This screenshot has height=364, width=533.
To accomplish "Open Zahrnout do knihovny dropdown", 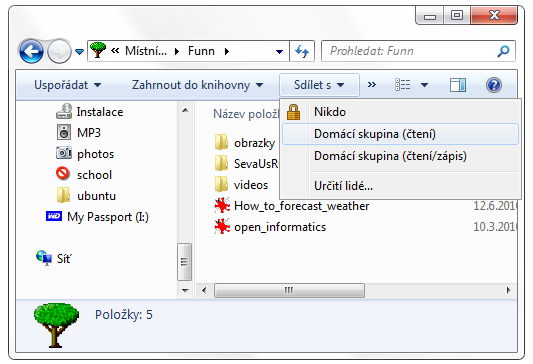I will click(x=197, y=85).
